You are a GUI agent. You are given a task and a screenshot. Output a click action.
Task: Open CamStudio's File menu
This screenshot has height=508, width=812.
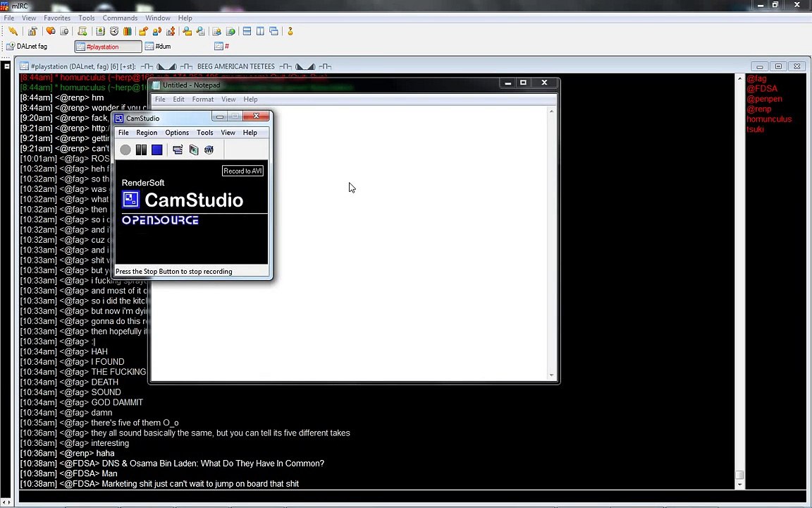123,133
